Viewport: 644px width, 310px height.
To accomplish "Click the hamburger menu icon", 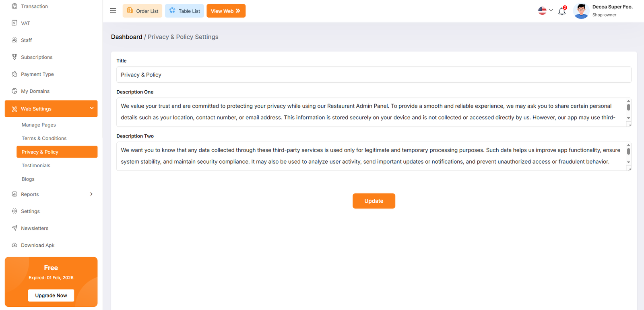I will [x=113, y=11].
